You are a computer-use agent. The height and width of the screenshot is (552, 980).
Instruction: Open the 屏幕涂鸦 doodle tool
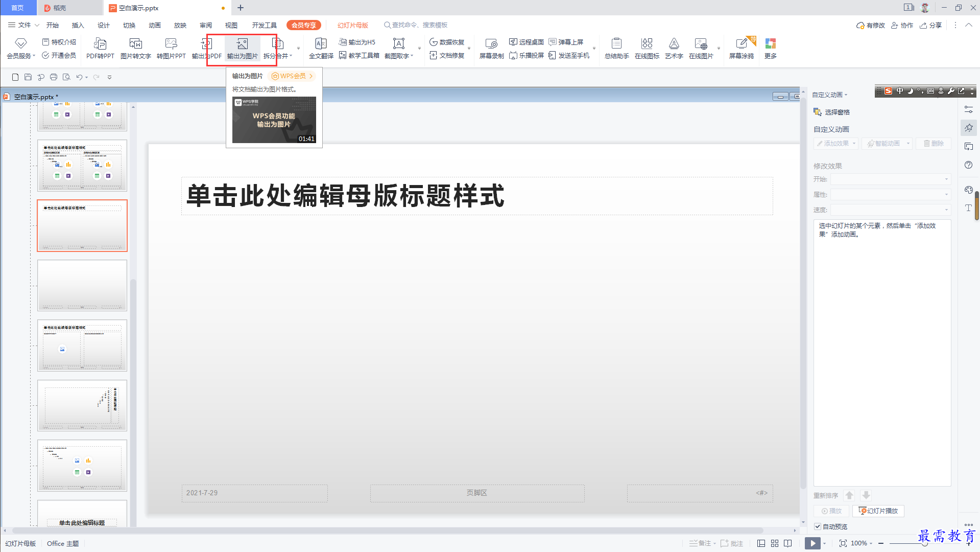742,49
